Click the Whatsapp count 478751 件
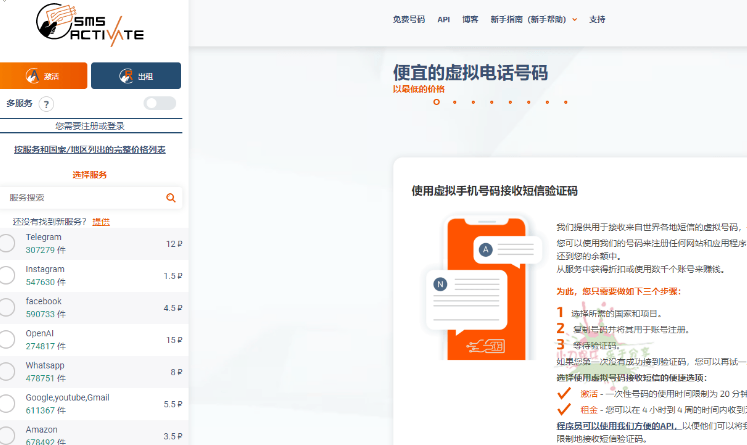 (x=46, y=378)
